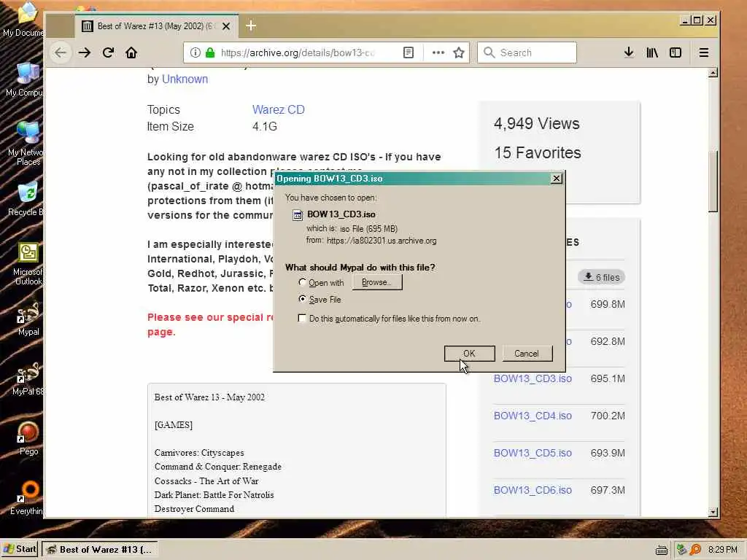Cancel the file open dialog
747x560 pixels.
tap(527, 354)
